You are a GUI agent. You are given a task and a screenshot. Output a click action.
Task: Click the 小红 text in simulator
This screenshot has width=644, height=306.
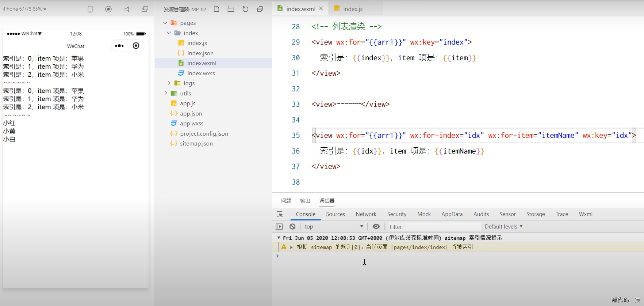click(x=9, y=123)
